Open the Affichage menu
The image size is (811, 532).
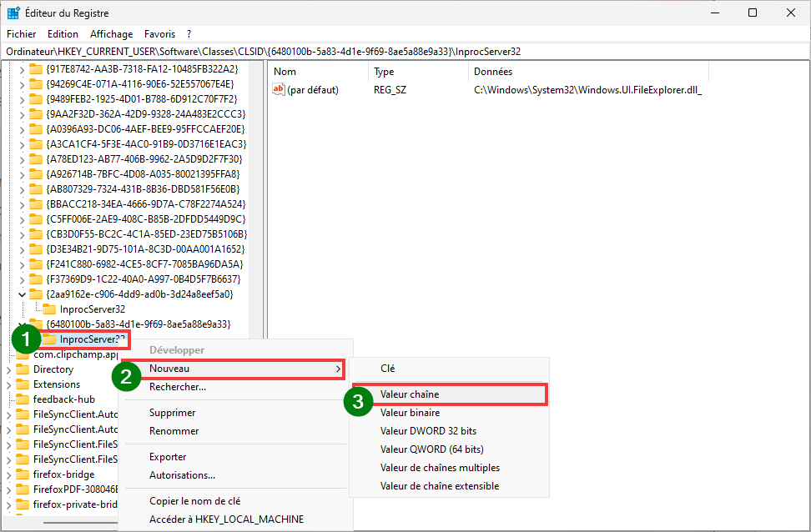pyautogui.click(x=111, y=34)
